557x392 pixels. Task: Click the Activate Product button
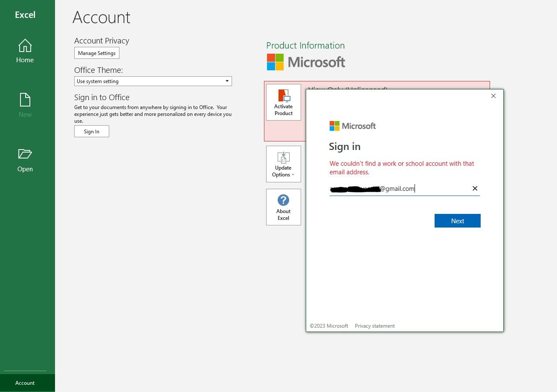tap(284, 102)
